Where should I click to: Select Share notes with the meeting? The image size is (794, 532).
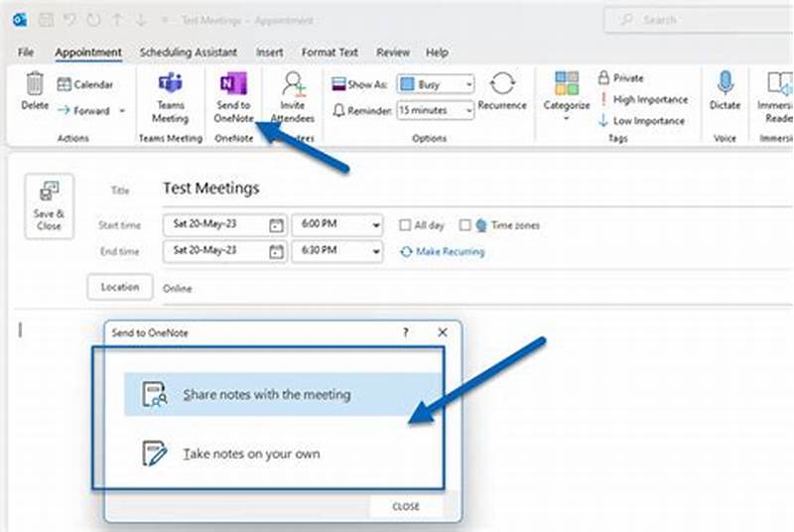(x=283, y=394)
